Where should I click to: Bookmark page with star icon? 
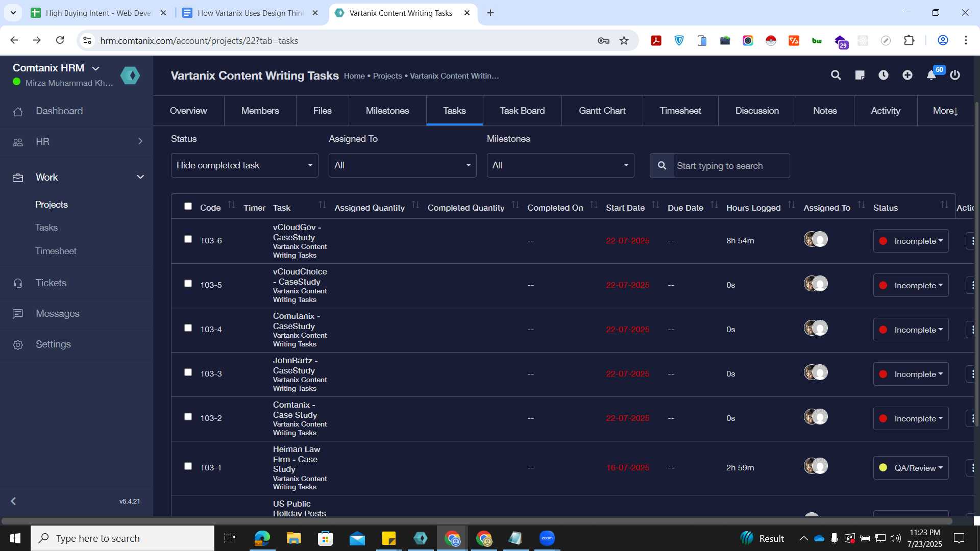click(624, 40)
